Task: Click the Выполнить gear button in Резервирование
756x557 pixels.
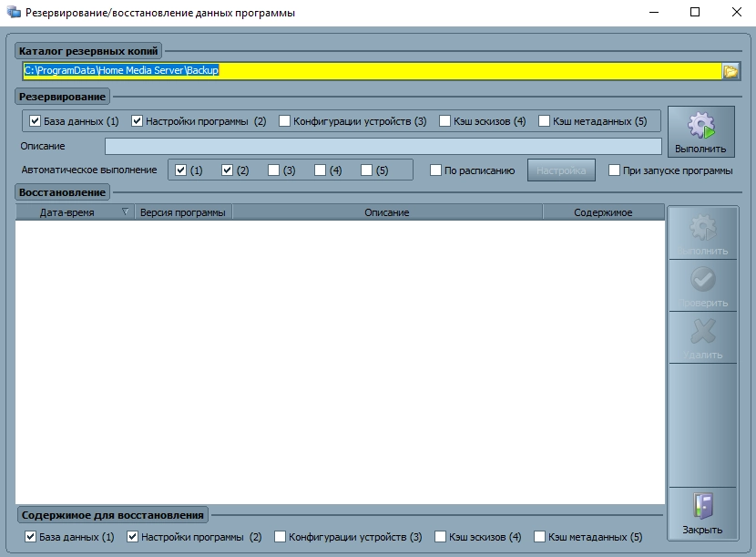Action: 700,132
